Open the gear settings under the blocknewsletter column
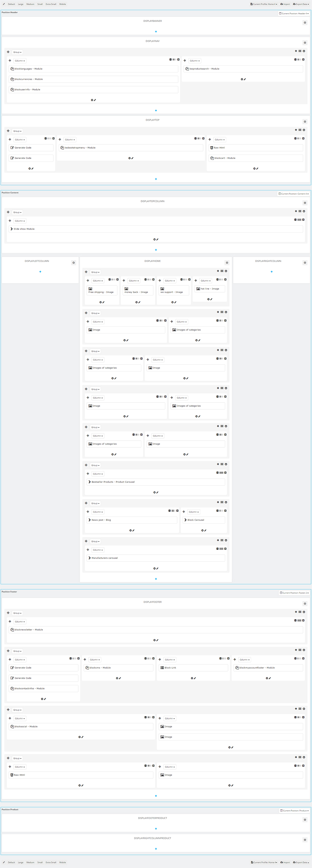This screenshot has width=312, height=868. [154, 640]
